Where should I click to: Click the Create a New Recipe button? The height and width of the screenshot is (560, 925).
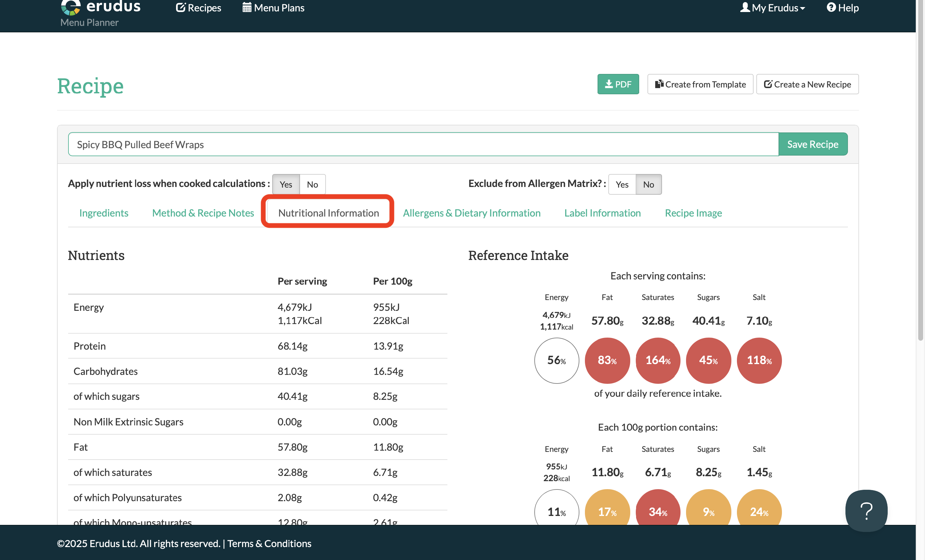(807, 84)
